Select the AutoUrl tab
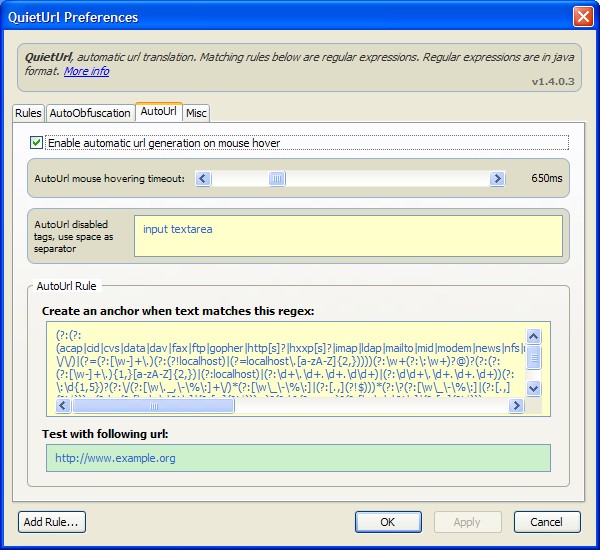 (158, 111)
